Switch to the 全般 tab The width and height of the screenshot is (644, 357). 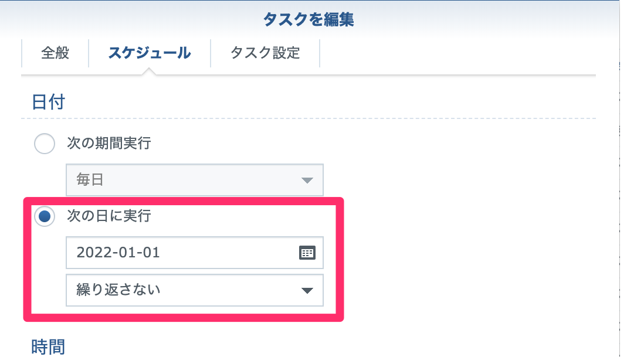click(x=55, y=53)
